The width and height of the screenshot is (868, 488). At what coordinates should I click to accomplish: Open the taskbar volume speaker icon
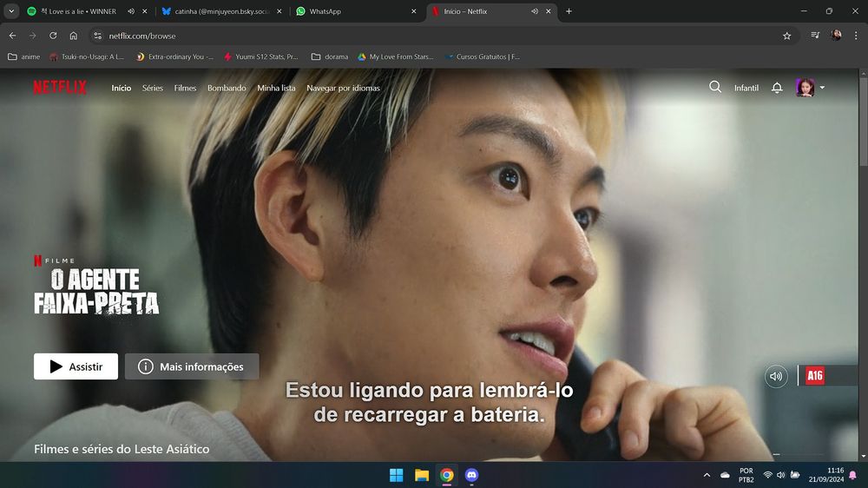(x=781, y=475)
